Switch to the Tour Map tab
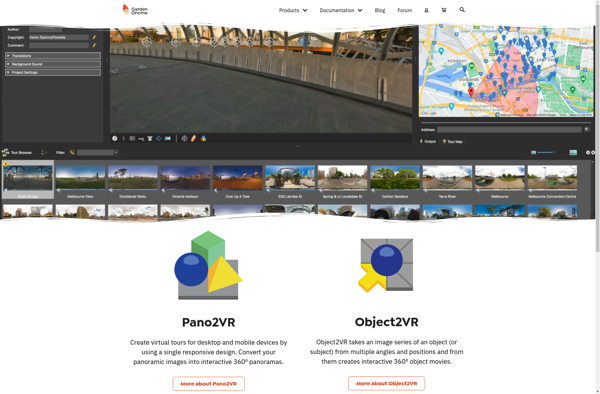 [x=452, y=142]
